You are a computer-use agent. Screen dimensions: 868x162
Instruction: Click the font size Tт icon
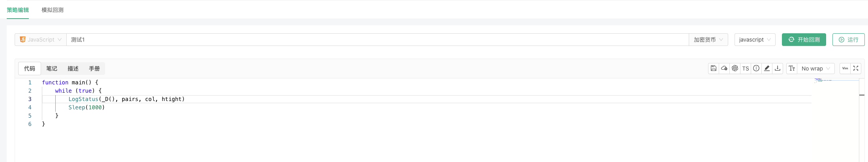coord(792,69)
